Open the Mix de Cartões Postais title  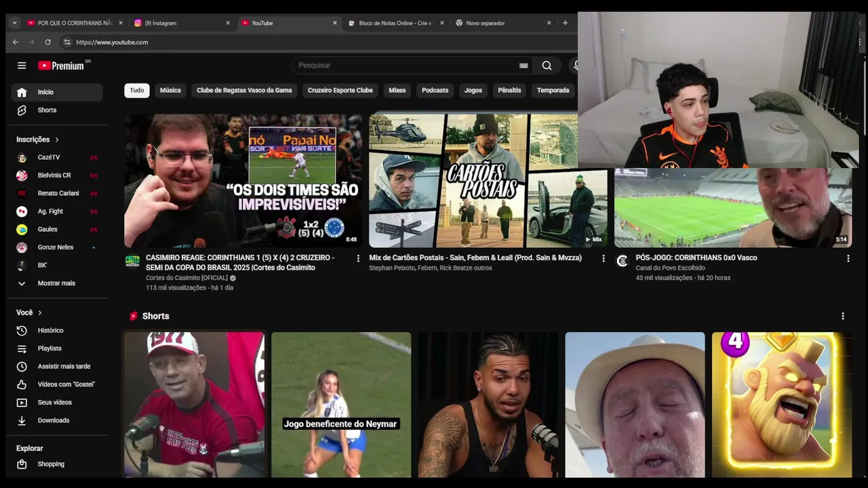(475, 258)
